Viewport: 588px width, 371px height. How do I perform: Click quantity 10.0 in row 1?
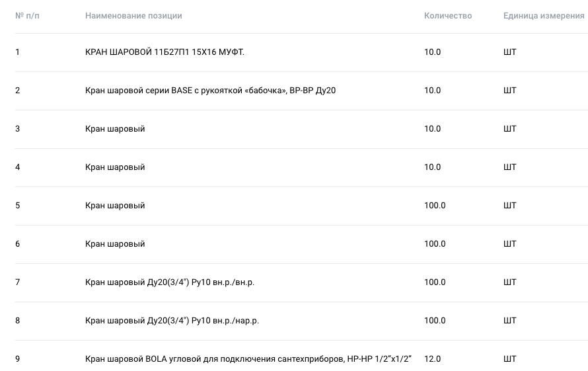[x=432, y=52]
